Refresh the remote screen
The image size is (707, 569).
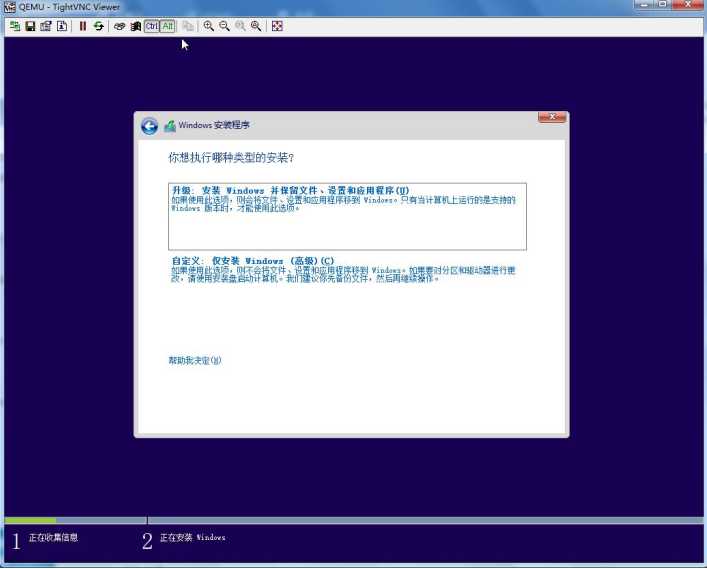98,26
